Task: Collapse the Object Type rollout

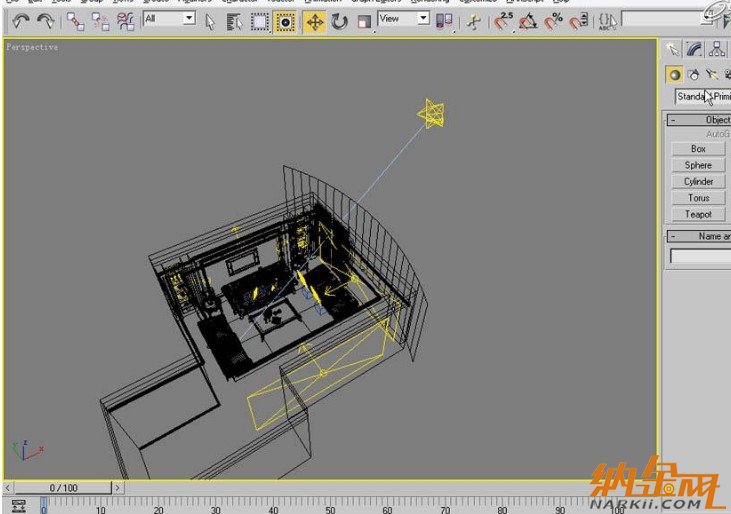Action: [x=673, y=120]
